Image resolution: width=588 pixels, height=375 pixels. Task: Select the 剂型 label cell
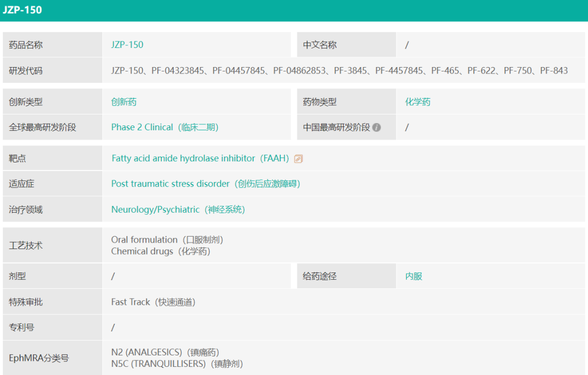[52, 276]
